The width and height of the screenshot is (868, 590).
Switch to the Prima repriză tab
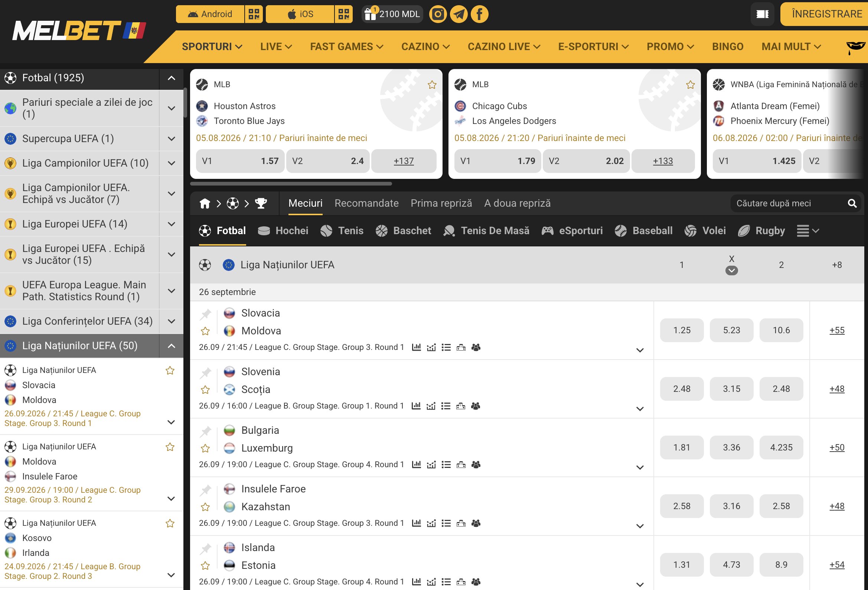click(x=441, y=203)
